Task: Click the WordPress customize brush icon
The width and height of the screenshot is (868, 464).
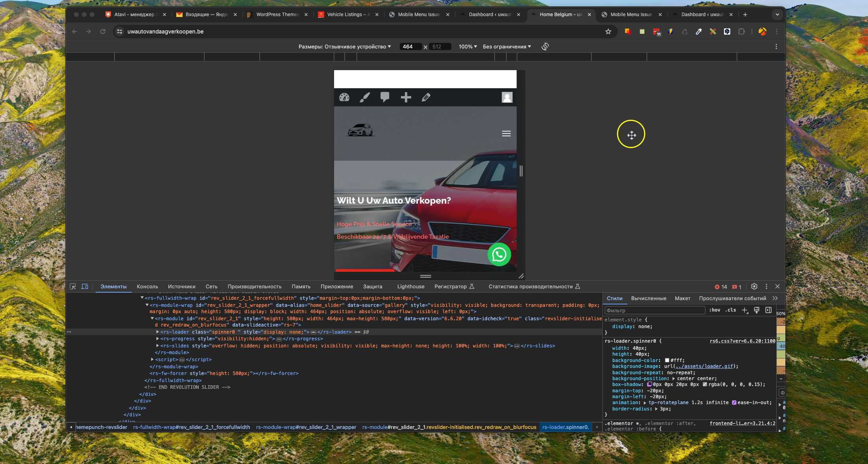Action: [x=365, y=97]
